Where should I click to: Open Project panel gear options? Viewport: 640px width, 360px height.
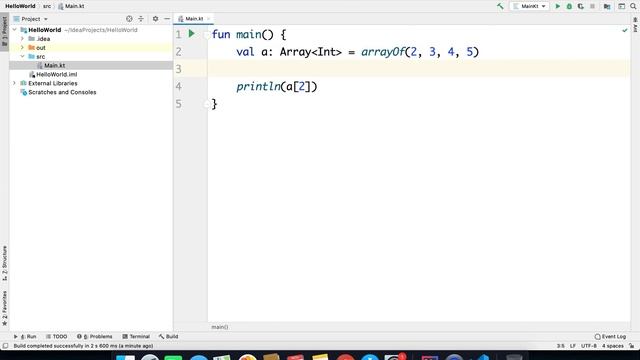(x=156, y=19)
